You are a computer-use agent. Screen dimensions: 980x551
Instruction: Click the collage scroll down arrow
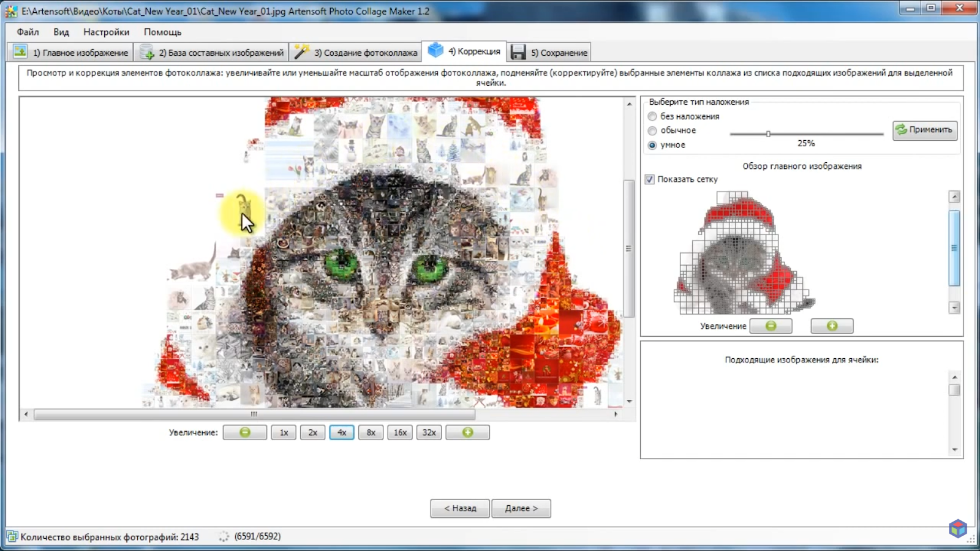[629, 402]
